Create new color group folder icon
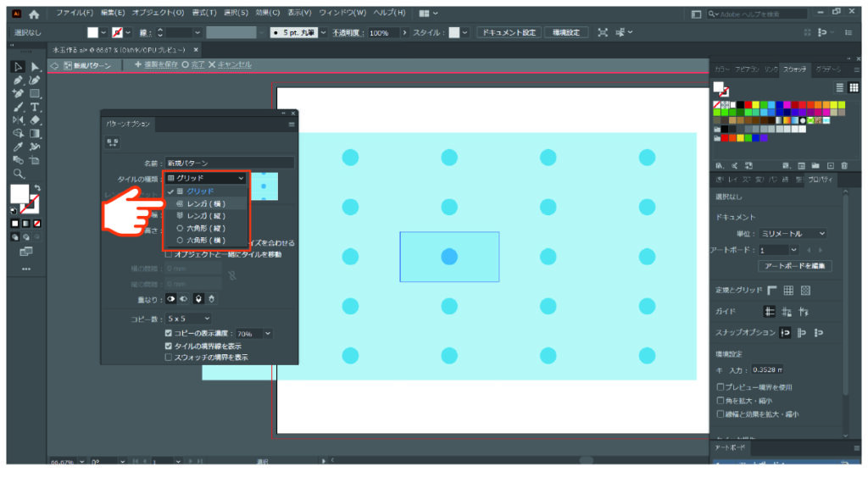Screen dimensions: 868x494 [x=815, y=165]
